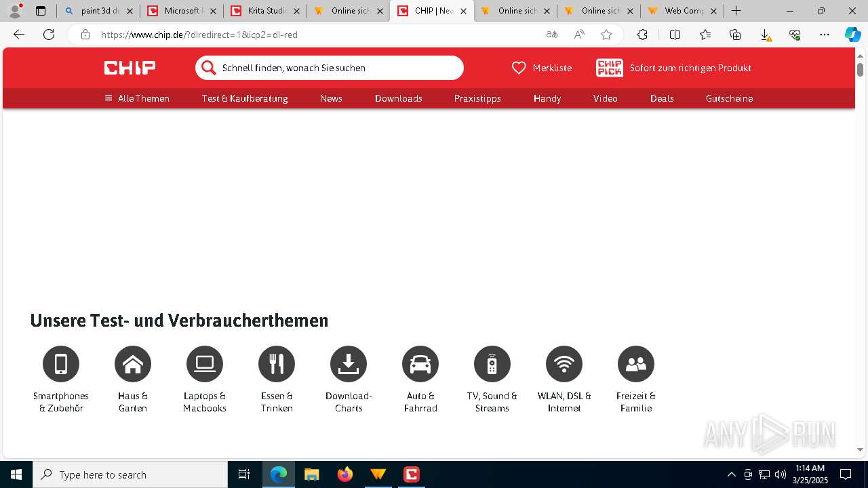Viewport: 868px width, 488px height.
Task: View site information lock icon
Action: tap(85, 35)
